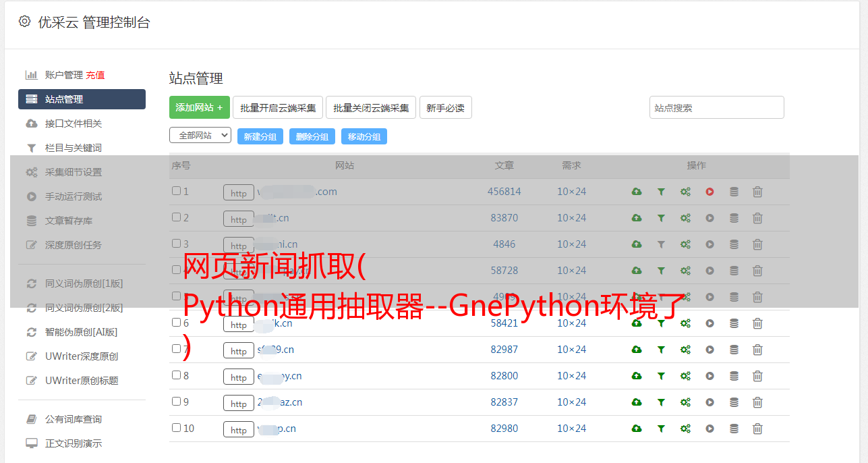Screen dimensions: 868x463
Task: Tick the checkbox for row 2
Action: [176, 217]
